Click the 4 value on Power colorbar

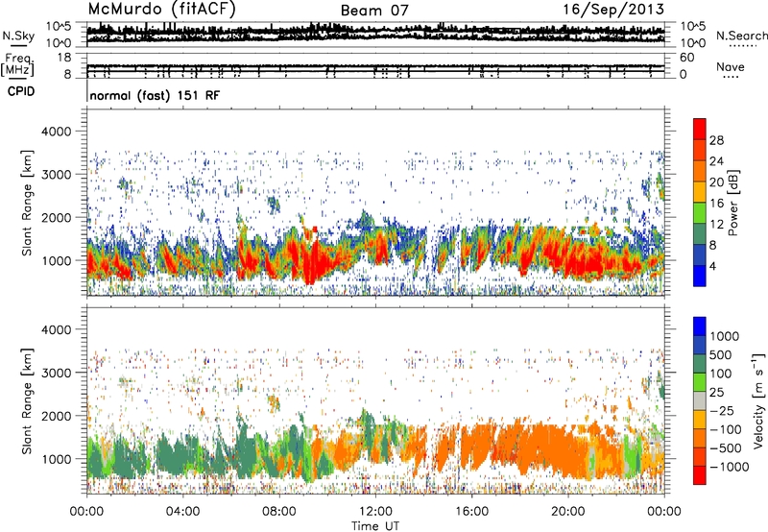pos(712,266)
